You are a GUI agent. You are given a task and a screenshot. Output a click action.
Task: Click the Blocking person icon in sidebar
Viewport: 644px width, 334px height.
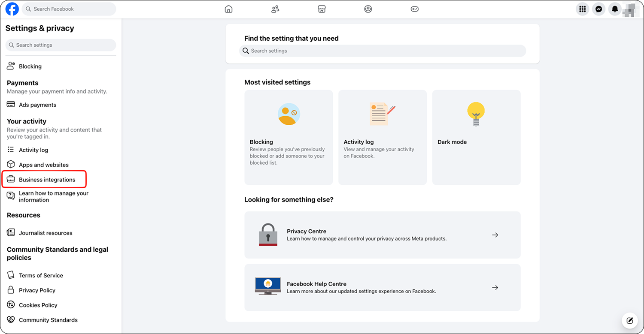(11, 66)
